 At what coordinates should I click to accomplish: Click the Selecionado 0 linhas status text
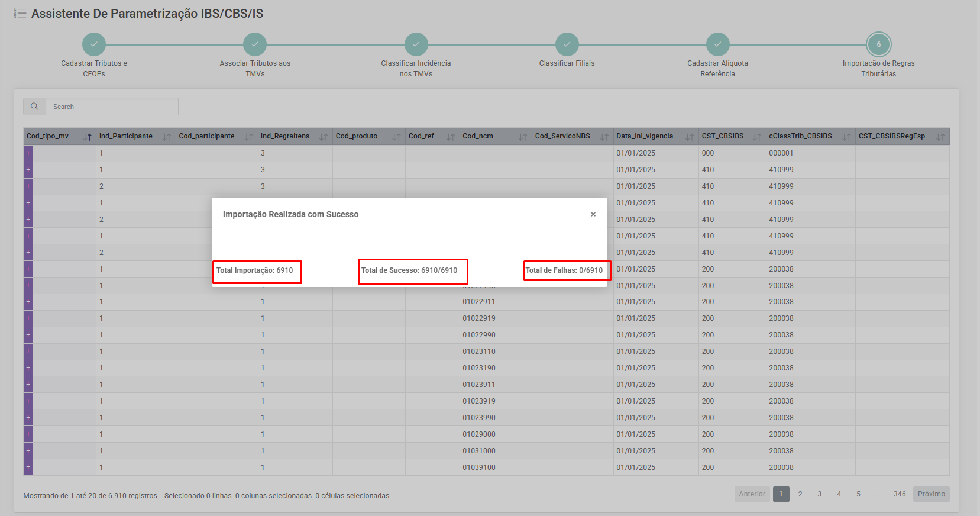(198, 496)
